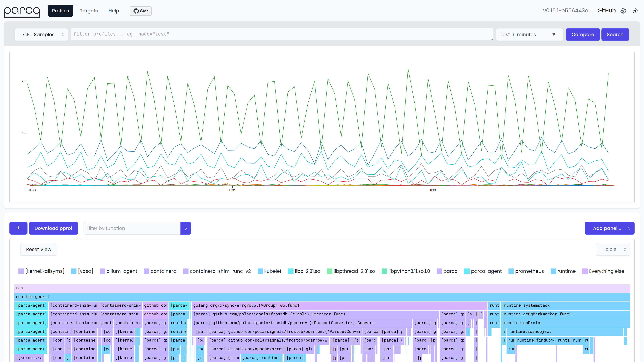Viewport: 644px width, 362px height.
Task: Submit function filter with the arrow icon
Action: pos(185,228)
